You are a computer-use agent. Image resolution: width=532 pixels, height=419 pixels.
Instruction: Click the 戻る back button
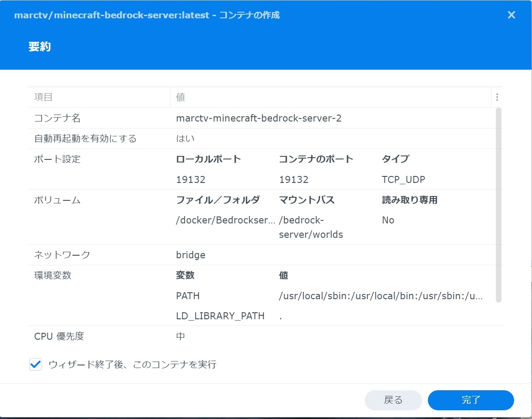(x=393, y=400)
